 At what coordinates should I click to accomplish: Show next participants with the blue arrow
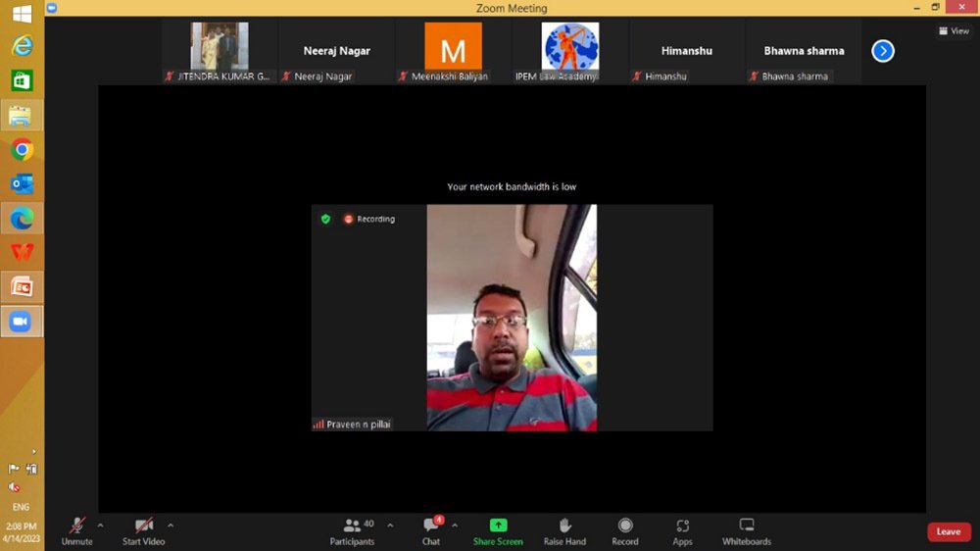coord(883,51)
